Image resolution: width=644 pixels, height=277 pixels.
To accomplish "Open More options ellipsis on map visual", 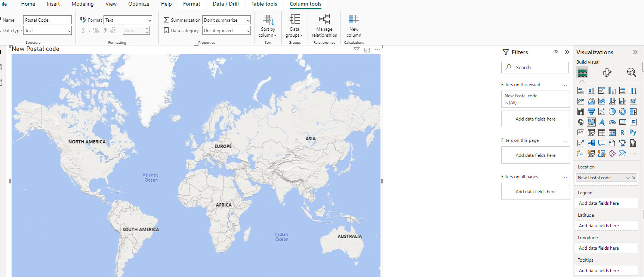I will 378,50.
